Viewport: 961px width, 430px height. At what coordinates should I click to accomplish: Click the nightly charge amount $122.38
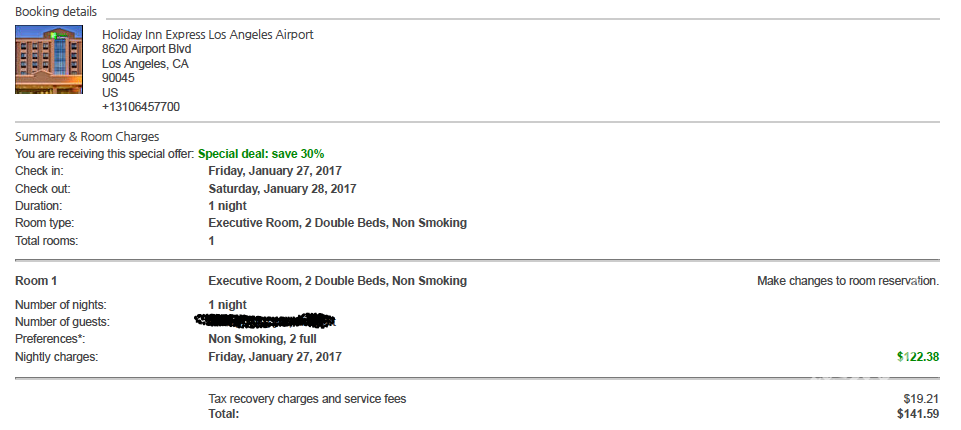tap(917, 357)
